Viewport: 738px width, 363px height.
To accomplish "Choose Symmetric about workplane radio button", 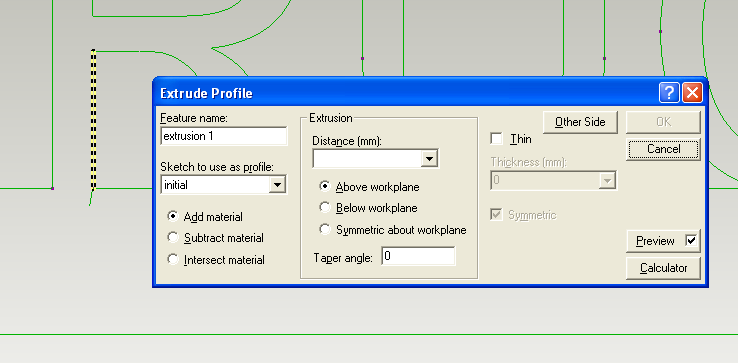I will click(x=325, y=229).
